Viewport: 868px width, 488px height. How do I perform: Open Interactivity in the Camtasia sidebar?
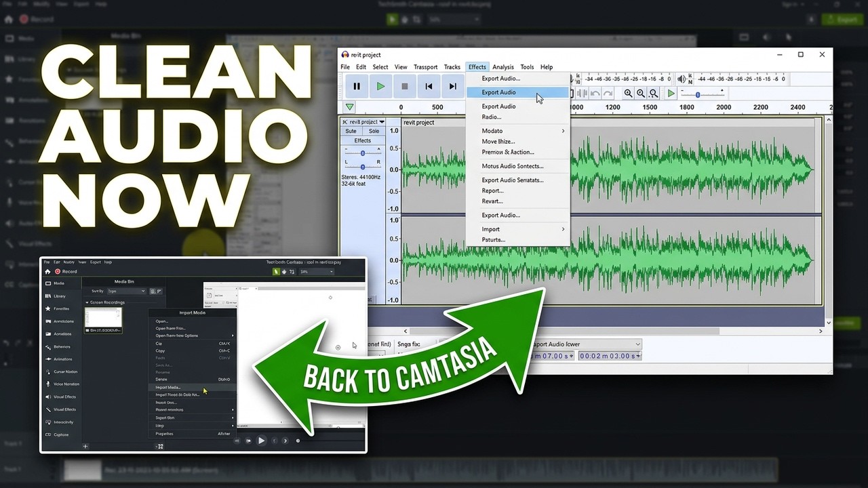click(61, 422)
